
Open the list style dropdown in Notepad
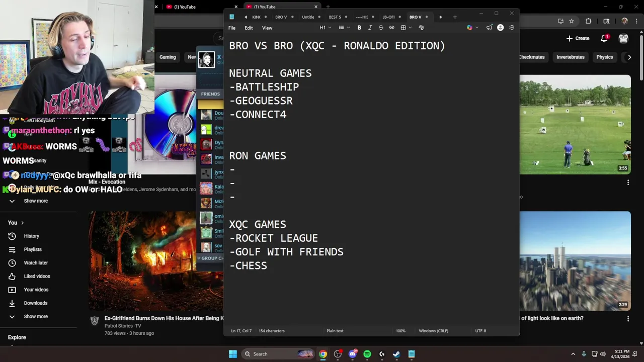point(344,28)
